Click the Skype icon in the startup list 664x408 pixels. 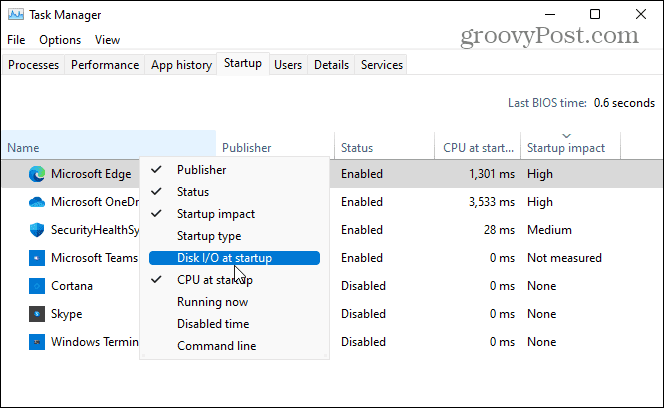pos(37,314)
